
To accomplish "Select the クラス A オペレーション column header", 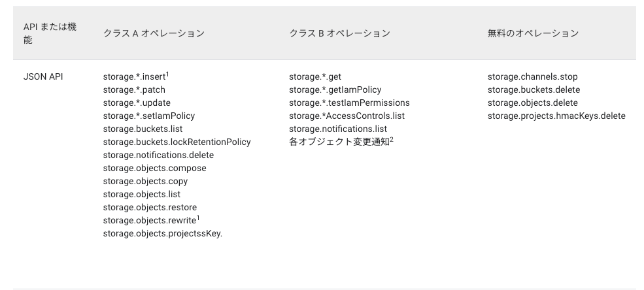I will pyautogui.click(x=154, y=33).
